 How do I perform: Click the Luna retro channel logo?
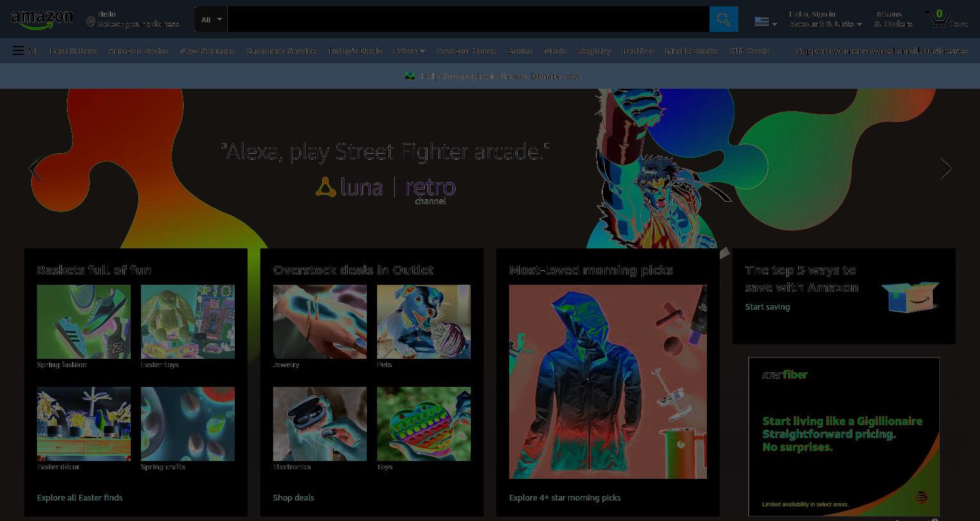385,190
